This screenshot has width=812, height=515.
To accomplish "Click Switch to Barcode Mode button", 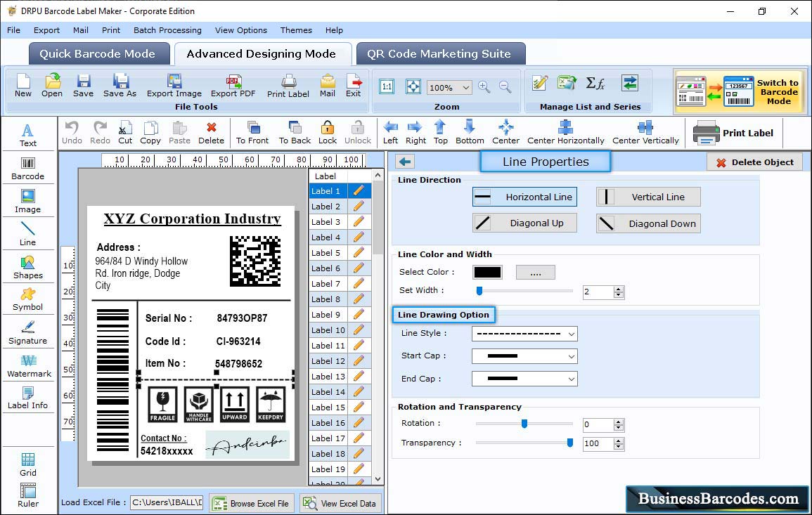I will 740,91.
